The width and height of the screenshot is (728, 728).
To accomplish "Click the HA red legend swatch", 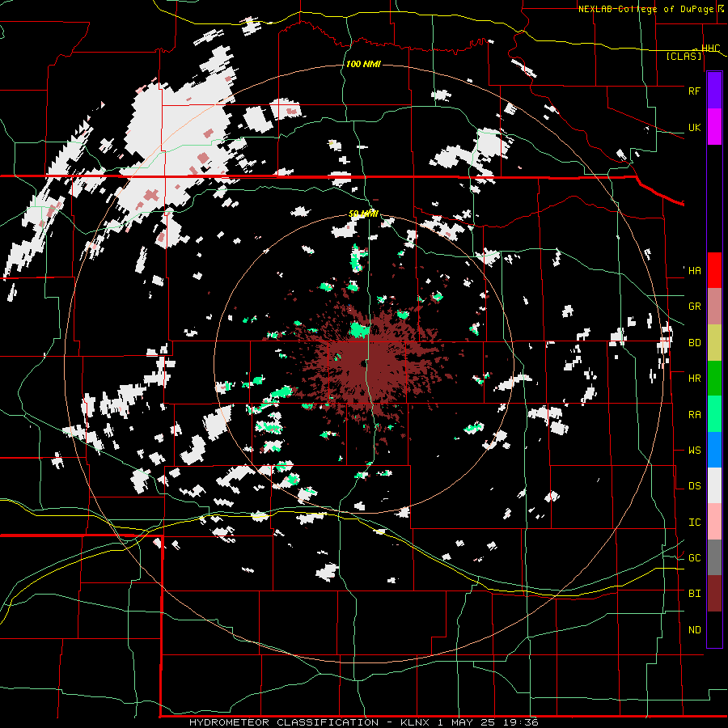I will coord(714,270).
